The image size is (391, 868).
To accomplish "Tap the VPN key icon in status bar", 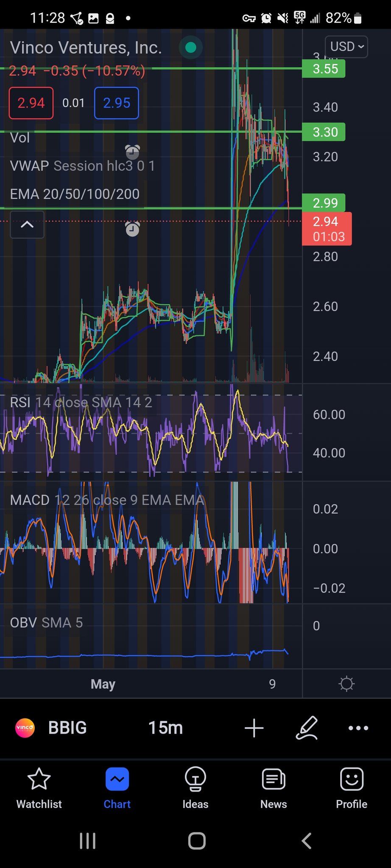I will click(249, 18).
